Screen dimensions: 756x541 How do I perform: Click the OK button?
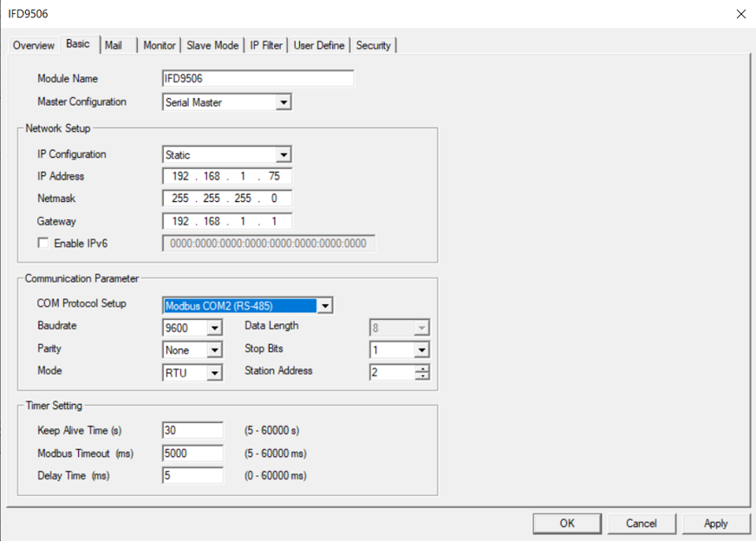click(x=567, y=524)
